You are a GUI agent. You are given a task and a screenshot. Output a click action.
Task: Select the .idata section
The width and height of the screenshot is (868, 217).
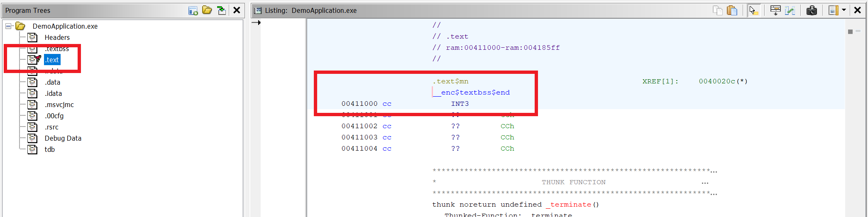point(53,93)
